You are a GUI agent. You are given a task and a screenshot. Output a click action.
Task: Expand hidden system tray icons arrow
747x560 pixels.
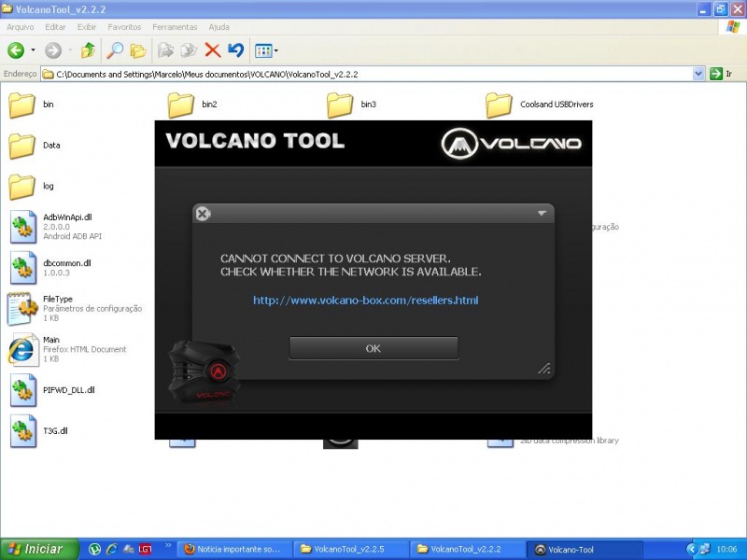691,549
